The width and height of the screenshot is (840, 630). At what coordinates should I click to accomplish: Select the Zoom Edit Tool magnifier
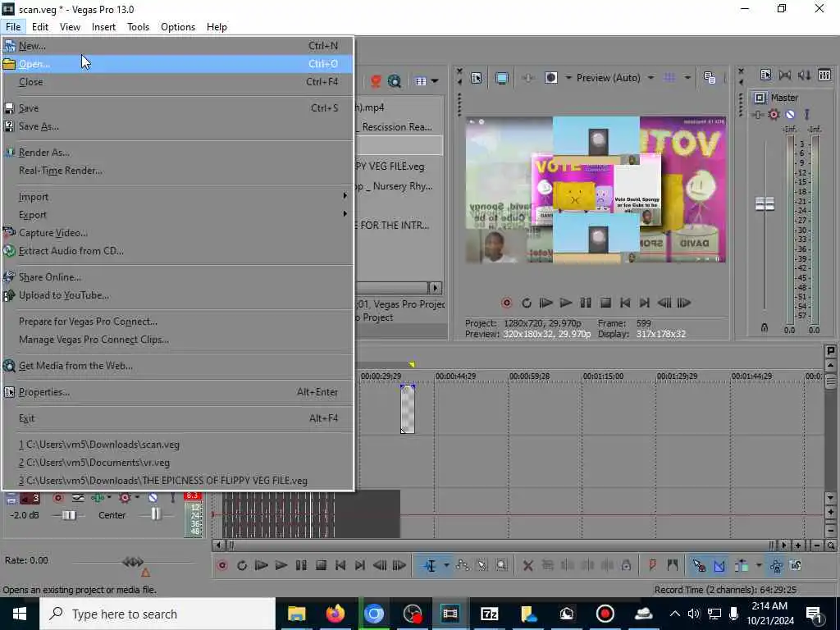pyautogui.click(x=501, y=565)
